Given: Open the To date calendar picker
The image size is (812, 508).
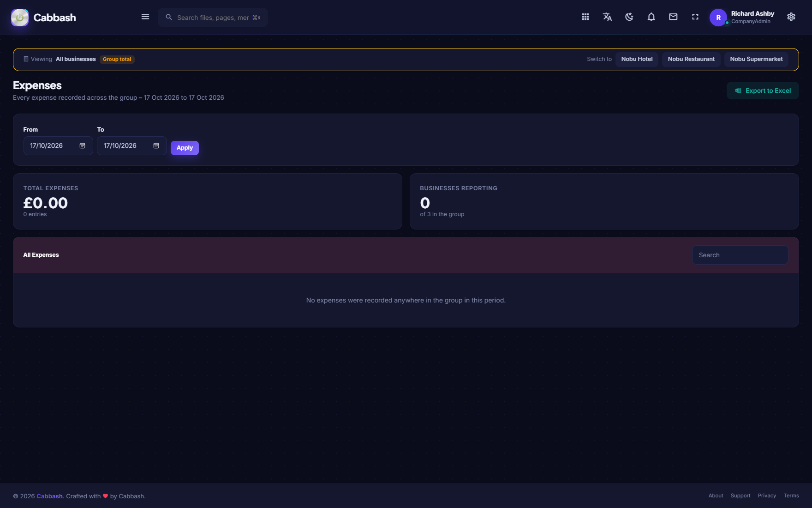Looking at the screenshot, I should click(x=156, y=146).
